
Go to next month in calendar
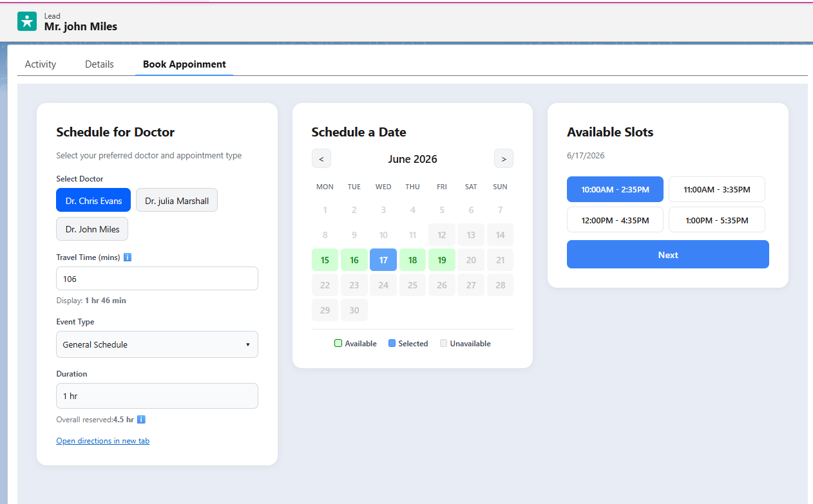[504, 158]
